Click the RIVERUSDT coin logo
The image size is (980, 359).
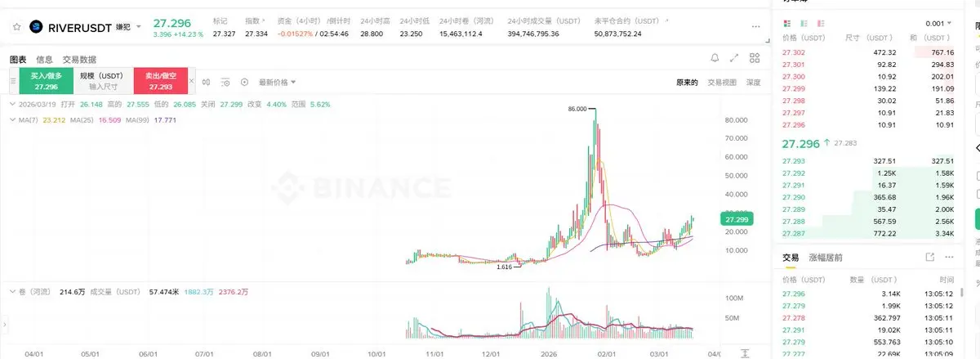[x=35, y=27]
